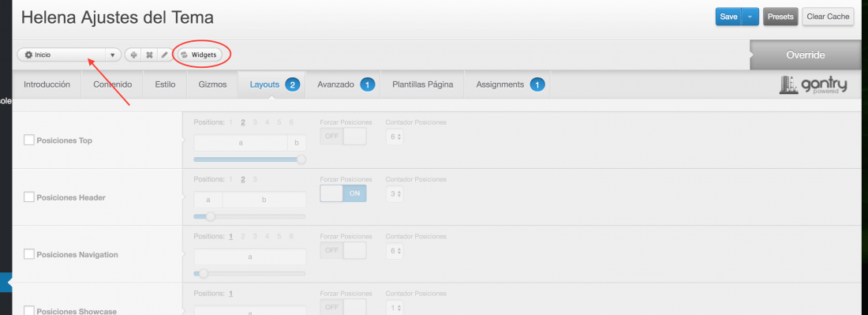Click the 'Helena Ajustes del Tema' heading
The image size is (868, 315).
pos(118,17)
